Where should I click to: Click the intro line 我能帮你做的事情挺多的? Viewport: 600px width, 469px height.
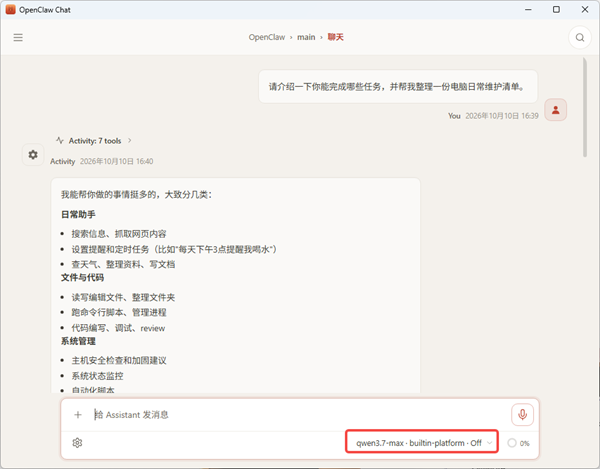[x=136, y=194]
